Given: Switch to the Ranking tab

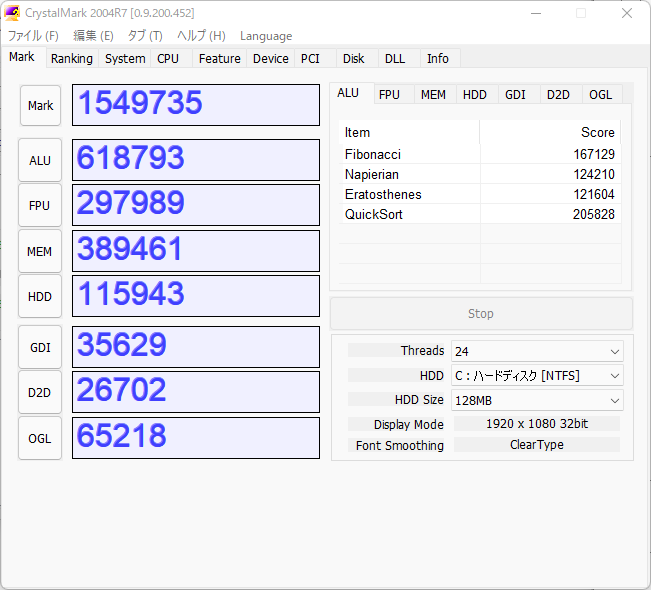Looking at the screenshot, I should pyautogui.click(x=72, y=59).
